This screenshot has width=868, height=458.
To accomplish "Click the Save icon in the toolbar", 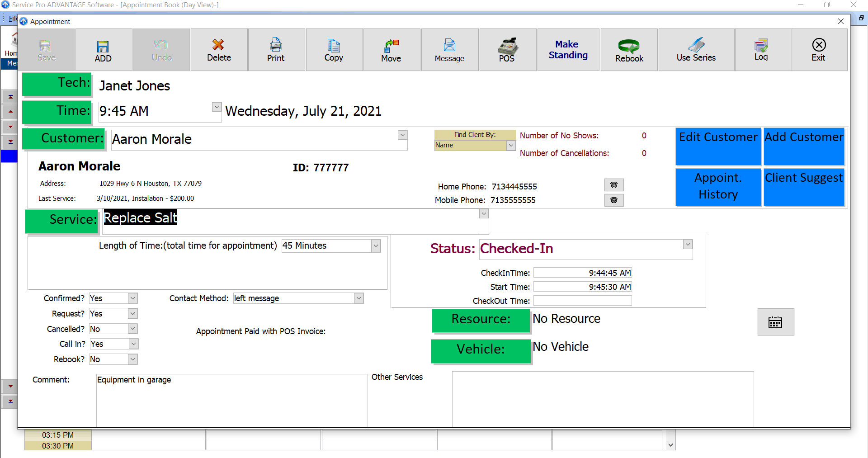I will pos(46,50).
